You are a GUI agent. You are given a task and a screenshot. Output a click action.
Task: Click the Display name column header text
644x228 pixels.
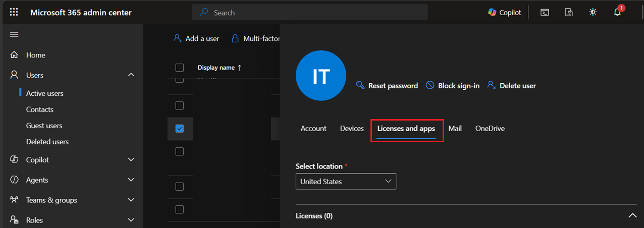(216, 68)
